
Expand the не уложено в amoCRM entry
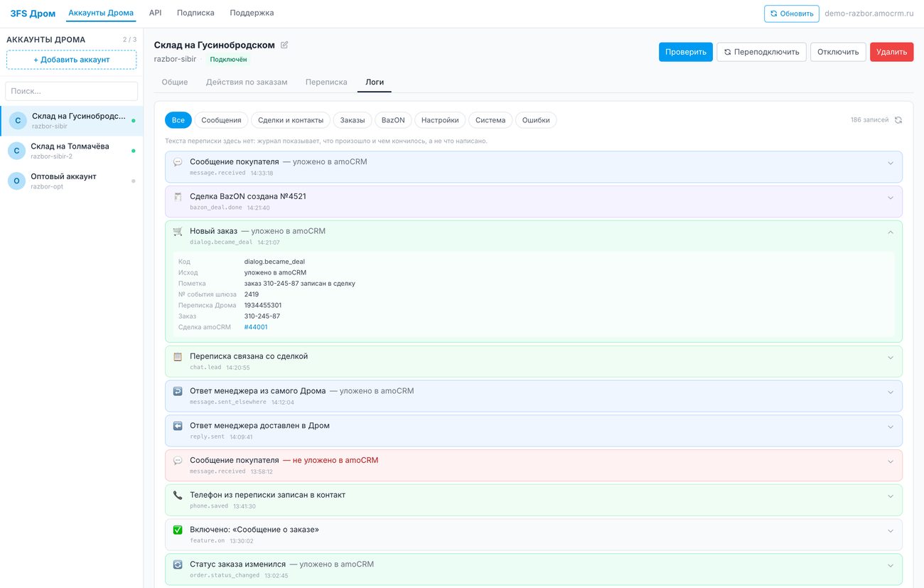tap(891, 461)
